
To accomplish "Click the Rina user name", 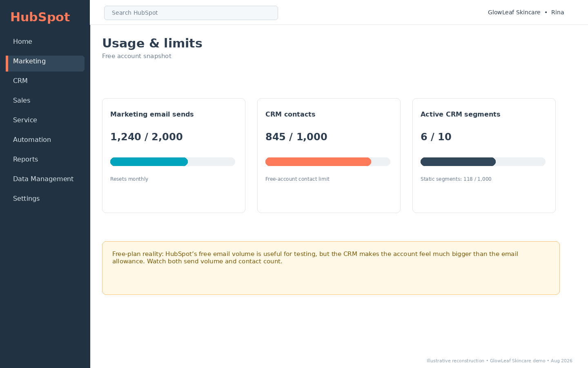I will click(557, 13).
